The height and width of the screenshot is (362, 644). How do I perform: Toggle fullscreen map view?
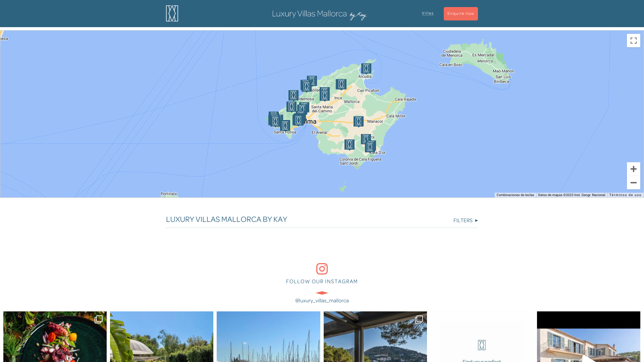click(x=633, y=41)
